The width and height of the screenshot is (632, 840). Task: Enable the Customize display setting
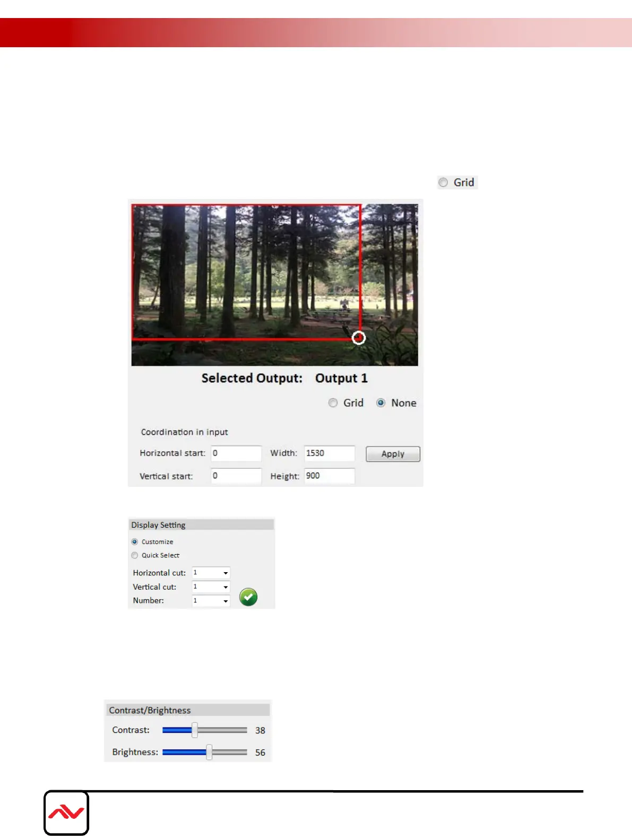point(135,542)
